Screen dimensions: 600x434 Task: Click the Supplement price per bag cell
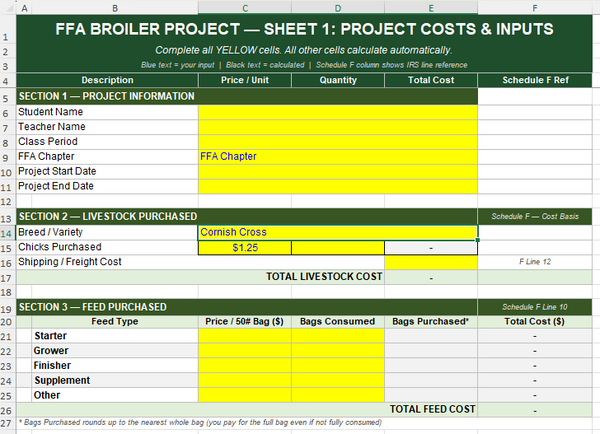click(x=245, y=380)
